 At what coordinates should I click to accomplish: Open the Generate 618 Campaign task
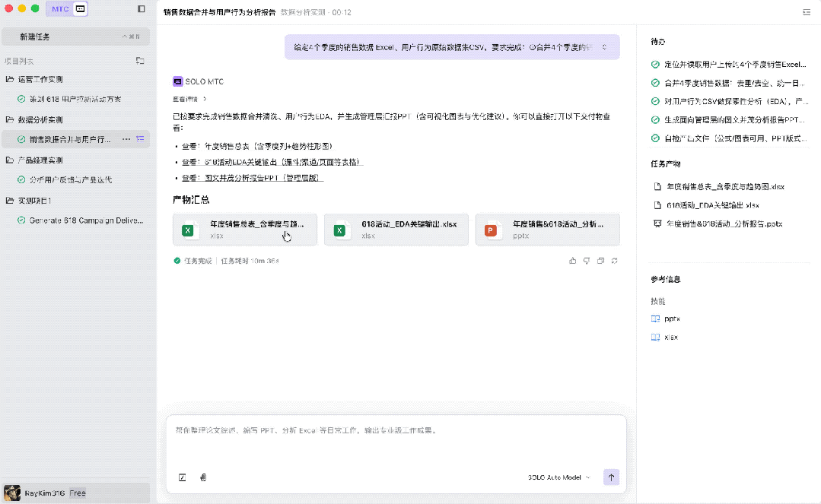click(85, 220)
